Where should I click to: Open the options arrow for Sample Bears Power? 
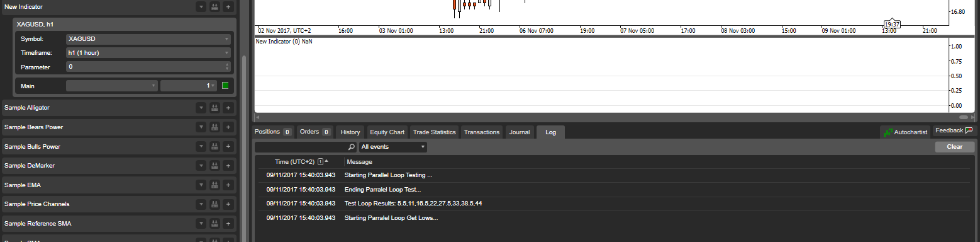tap(201, 127)
